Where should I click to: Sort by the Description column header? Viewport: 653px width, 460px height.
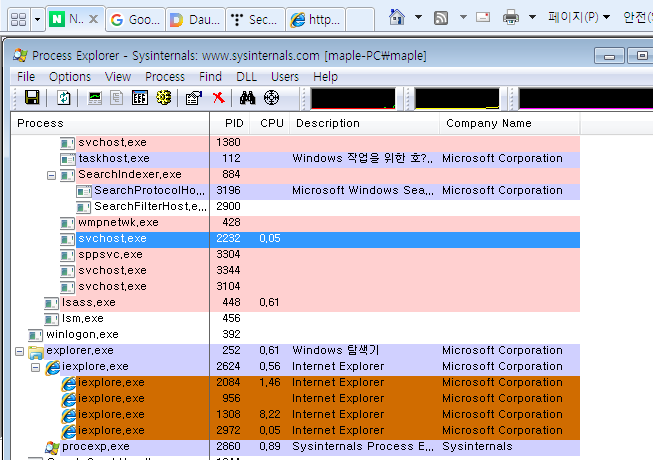point(364,123)
